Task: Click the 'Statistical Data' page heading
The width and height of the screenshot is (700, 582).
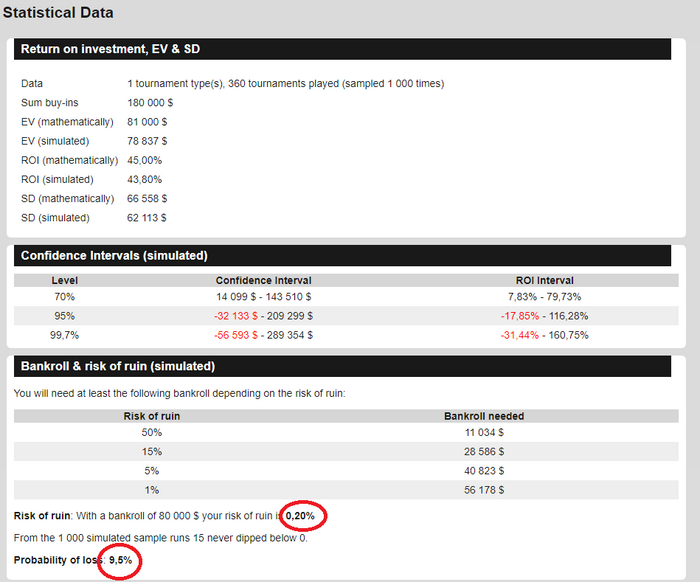Action: click(x=58, y=12)
